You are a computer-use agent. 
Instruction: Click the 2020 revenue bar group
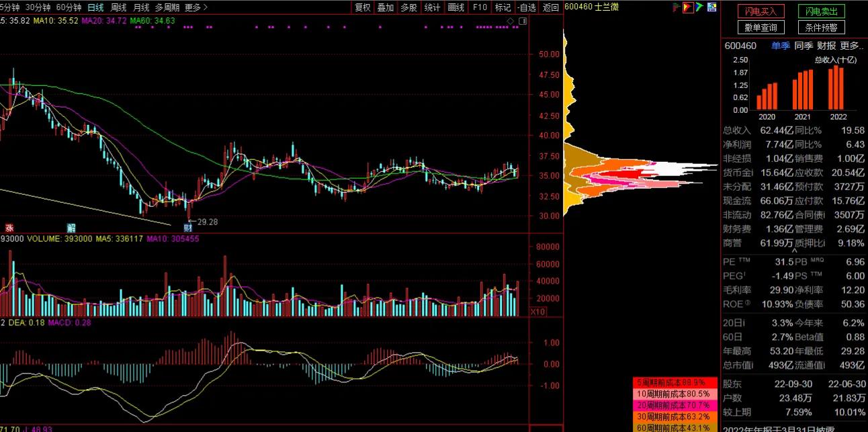[767, 96]
